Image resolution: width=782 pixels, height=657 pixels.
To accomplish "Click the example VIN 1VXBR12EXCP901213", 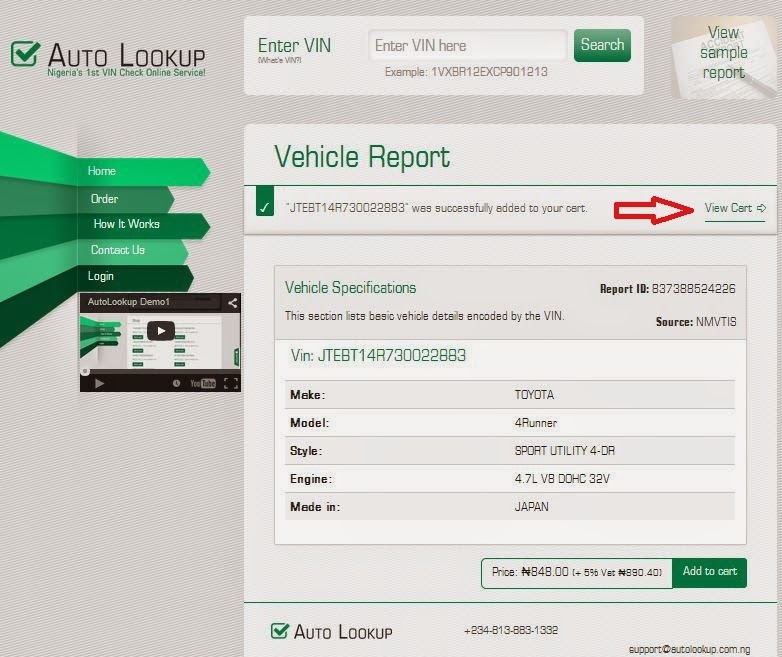I will point(489,72).
